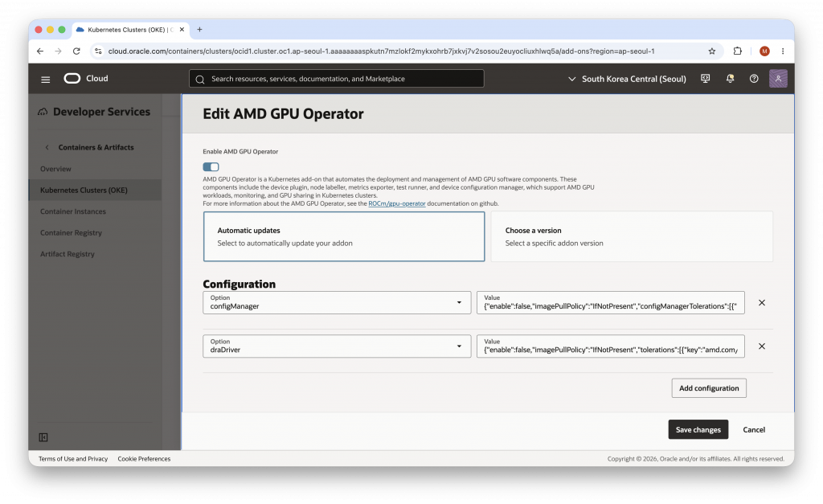The image size is (823, 504).
Task: Open Container Instances in the sidebar
Action: [73, 211]
